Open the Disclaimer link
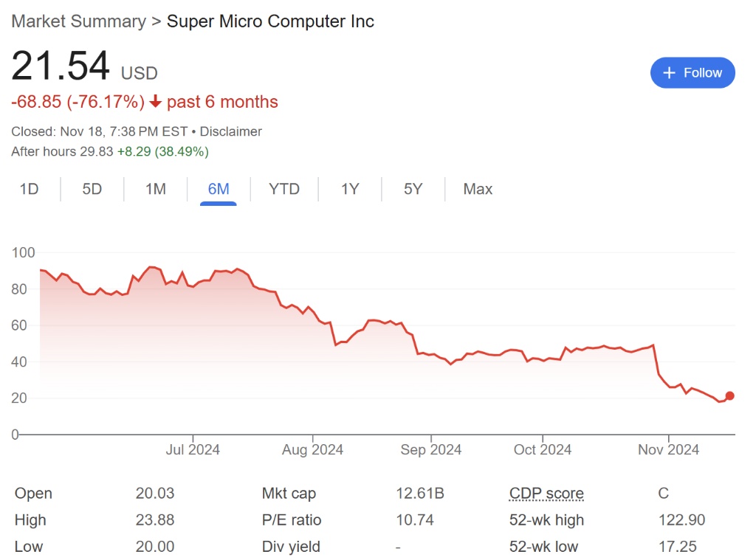This screenshot has width=756, height=560. [231, 131]
